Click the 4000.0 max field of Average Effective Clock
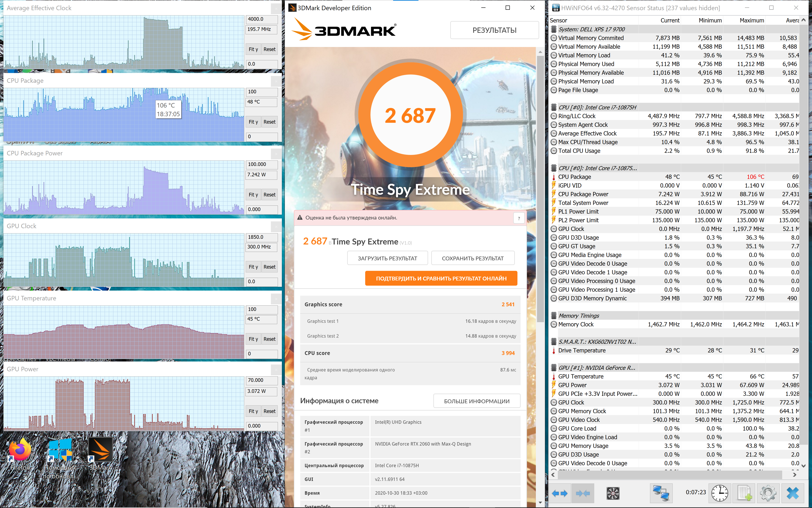812x508 pixels. click(x=262, y=19)
